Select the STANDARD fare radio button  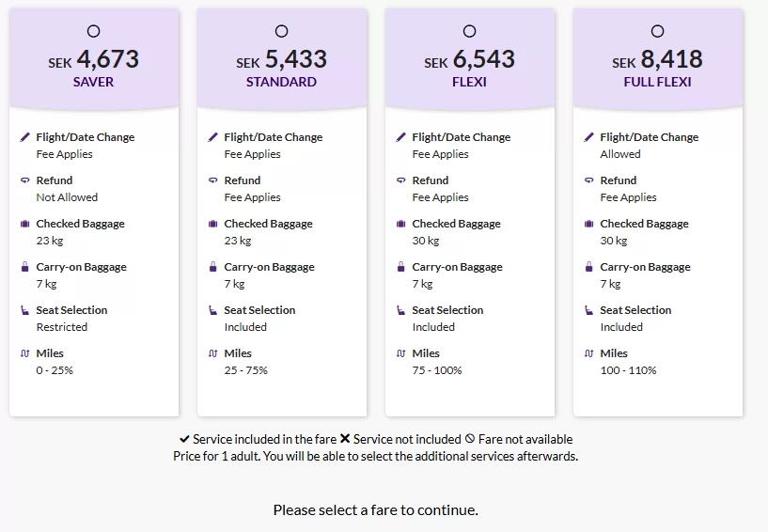coord(281,31)
